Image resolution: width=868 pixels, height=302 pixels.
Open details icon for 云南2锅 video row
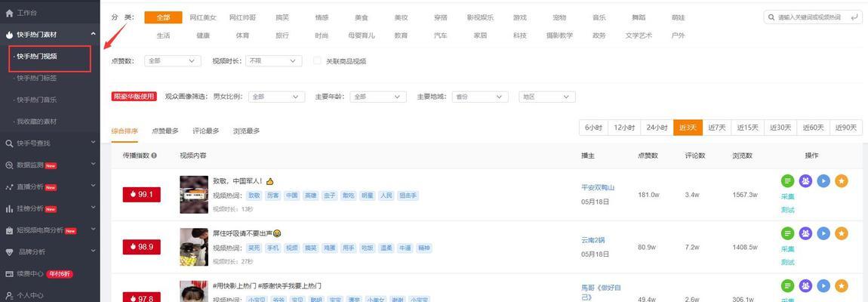pyautogui.click(x=787, y=233)
